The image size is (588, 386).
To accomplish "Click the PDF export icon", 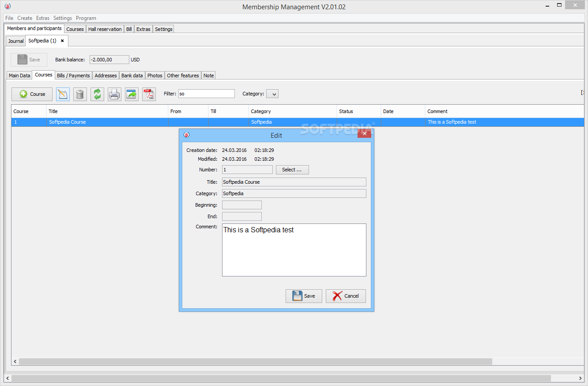I will [x=149, y=94].
